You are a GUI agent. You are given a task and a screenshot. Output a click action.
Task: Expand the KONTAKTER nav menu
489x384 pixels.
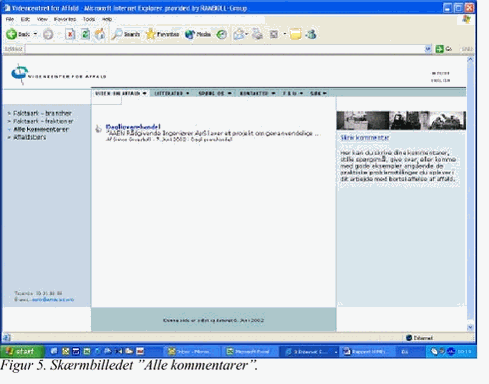click(x=257, y=93)
